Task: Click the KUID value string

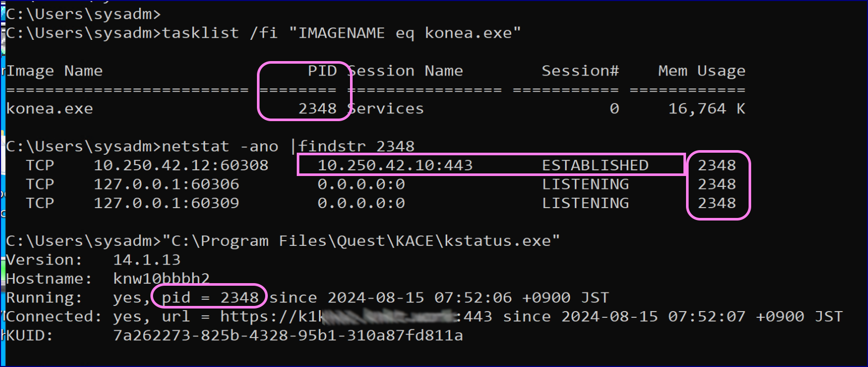Action: [288, 335]
